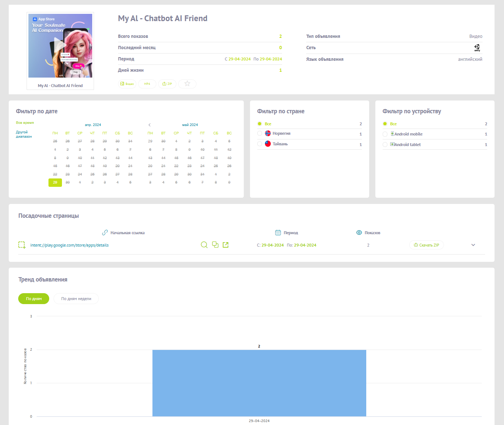Click the copy link icon in landing row
This screenshot has height=425, width=504.
click(x=215, y=245)
